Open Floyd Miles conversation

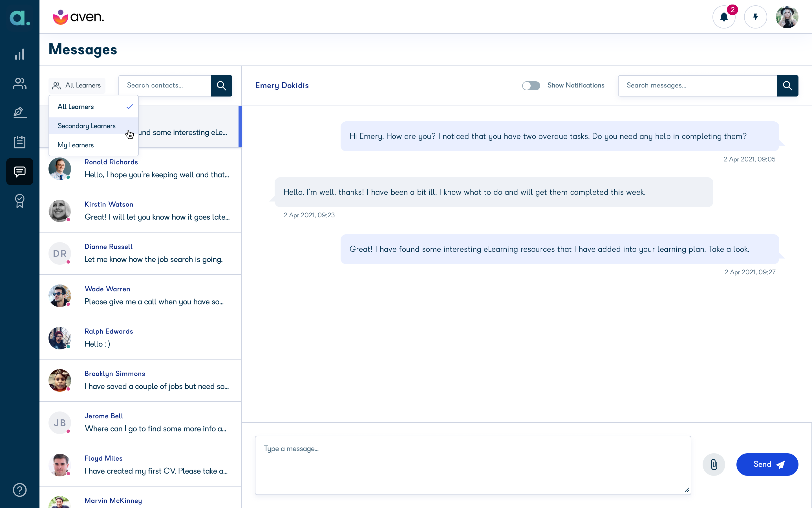(x=141, y=465)
